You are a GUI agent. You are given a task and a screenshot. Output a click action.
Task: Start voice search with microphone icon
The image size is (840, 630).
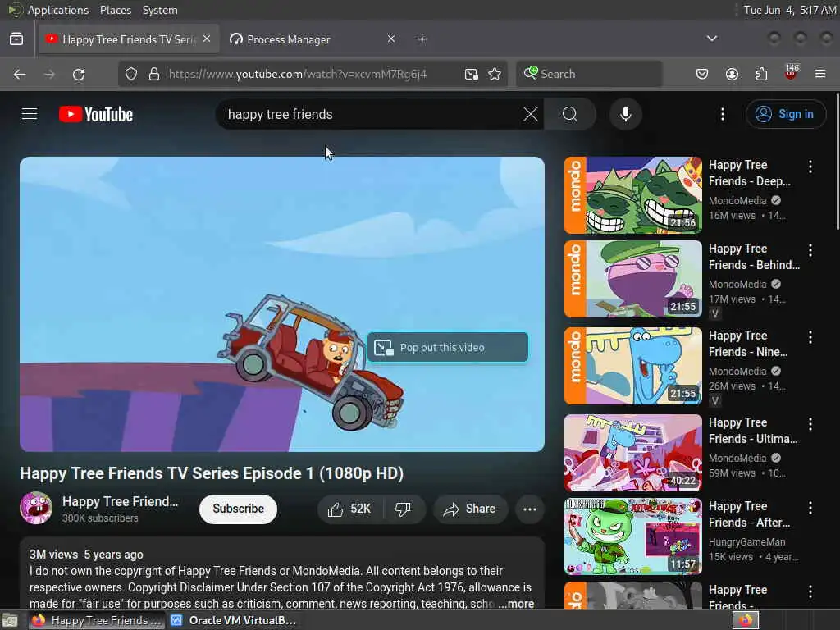point(626,114)
